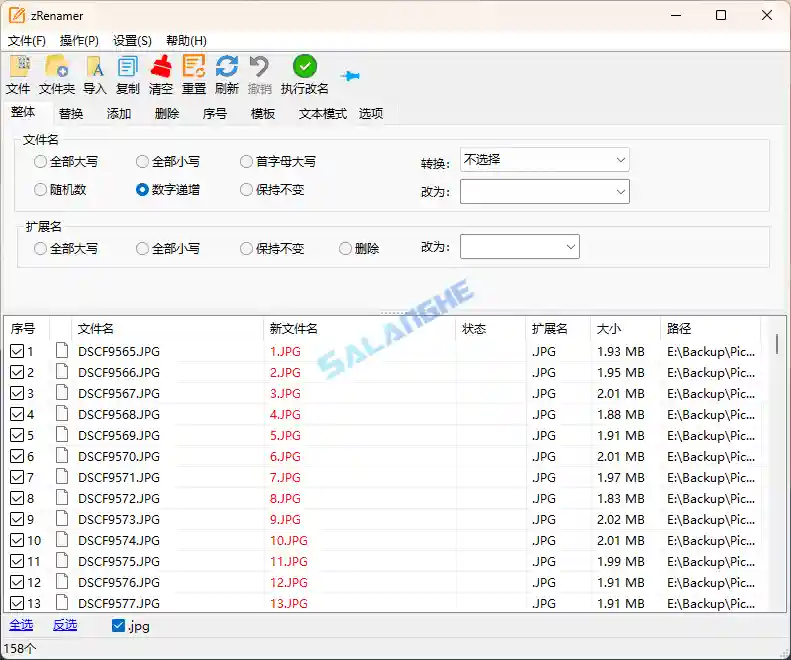Uncheck the checkbox for row 7

pos(17,477)
